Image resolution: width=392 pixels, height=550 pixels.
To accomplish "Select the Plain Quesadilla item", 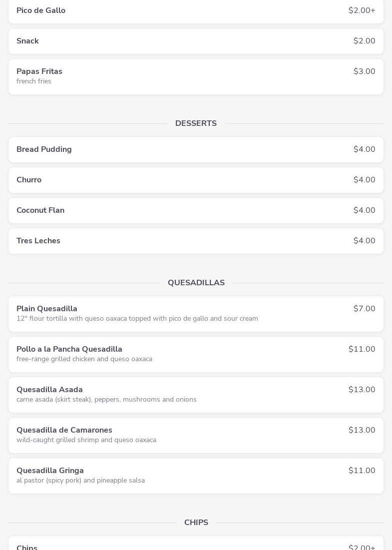I will point(196,314).
